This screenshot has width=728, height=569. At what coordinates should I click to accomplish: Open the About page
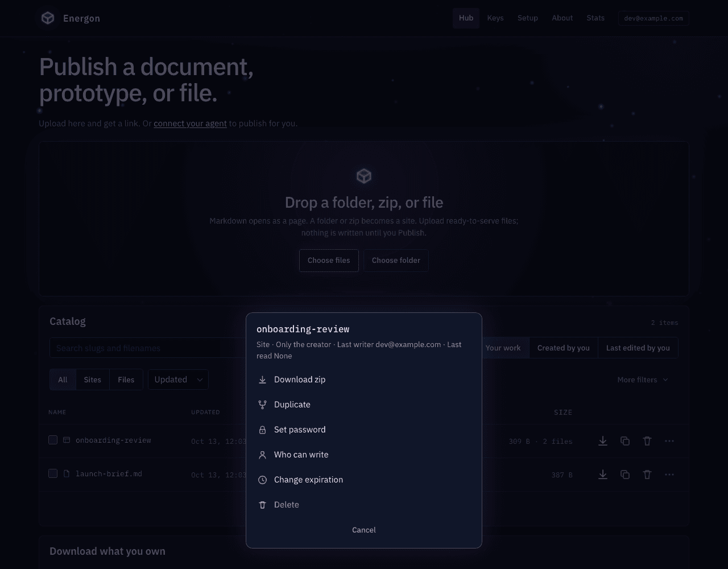pos(562,18)
